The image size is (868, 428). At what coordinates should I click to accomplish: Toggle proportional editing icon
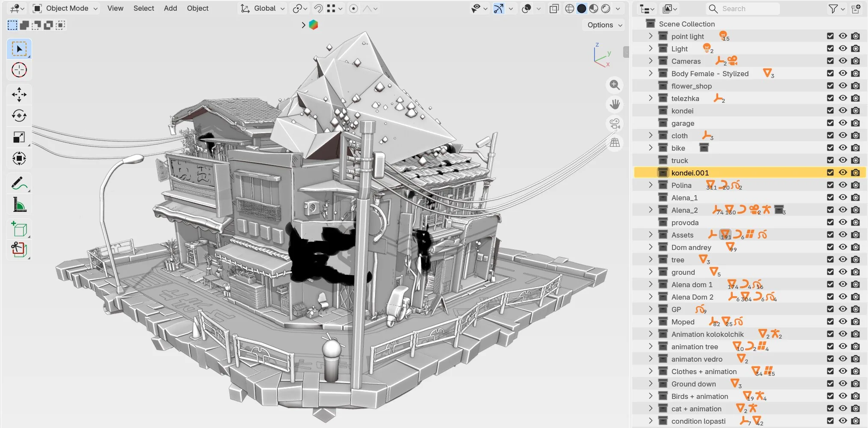point(354,9)
